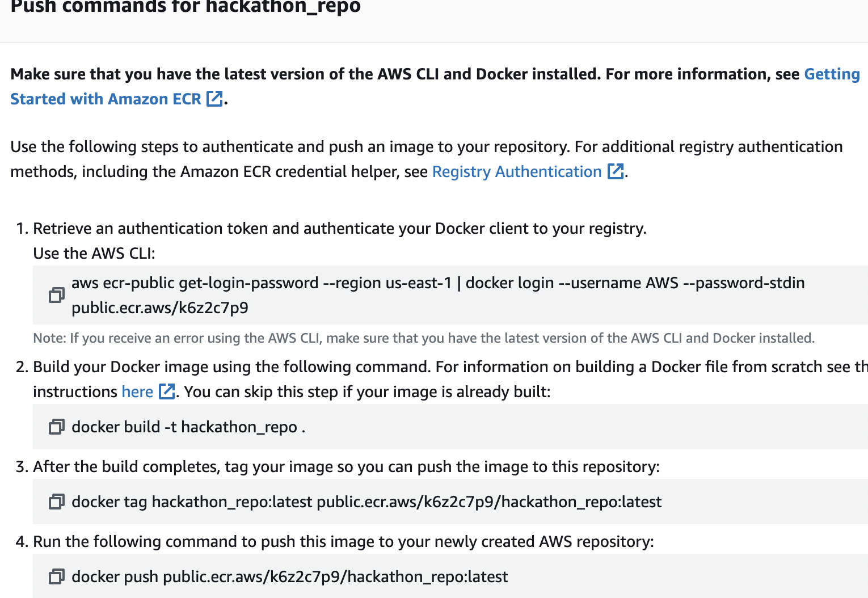The width and height of the screenshot is (868, 598).
Task: Click external-link icon after Amazon ECR
Action: tap(215, 99)
